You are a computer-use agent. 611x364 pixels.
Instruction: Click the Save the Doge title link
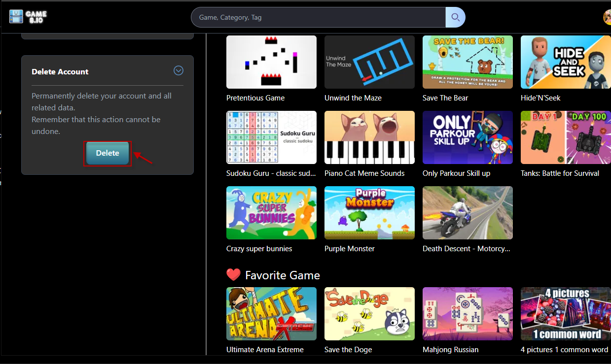(348, 350)
